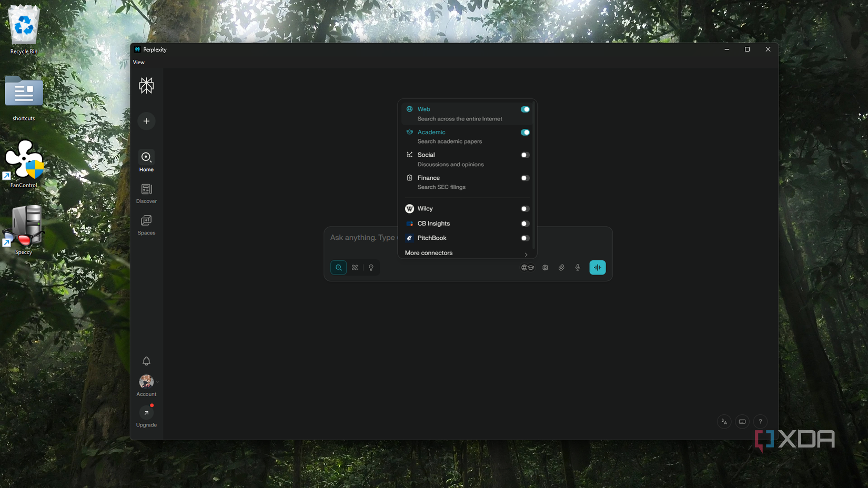Open the Account avatar menu
Image resolution: width=868 pixels, height=488 pixels.
pos(146,381)
